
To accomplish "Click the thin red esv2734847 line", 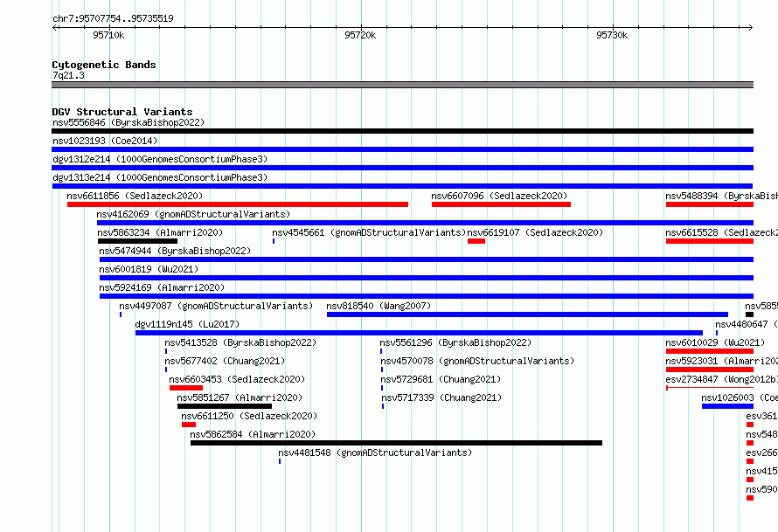I will (x=710, y=388).
